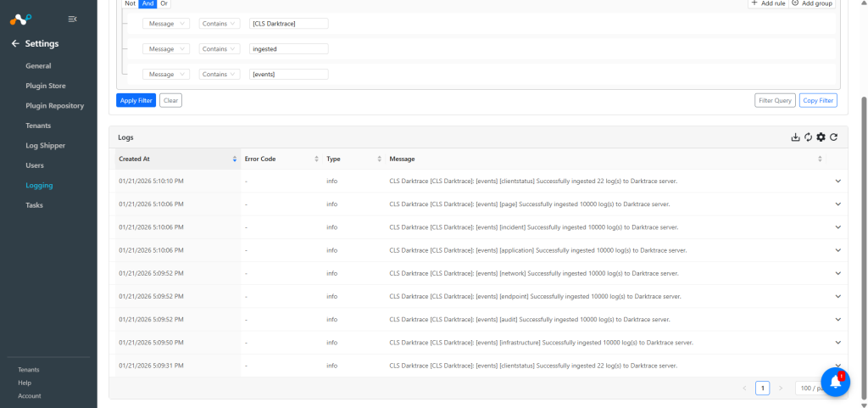
Task: Go to next page arrow
Action: pos(781,388)
